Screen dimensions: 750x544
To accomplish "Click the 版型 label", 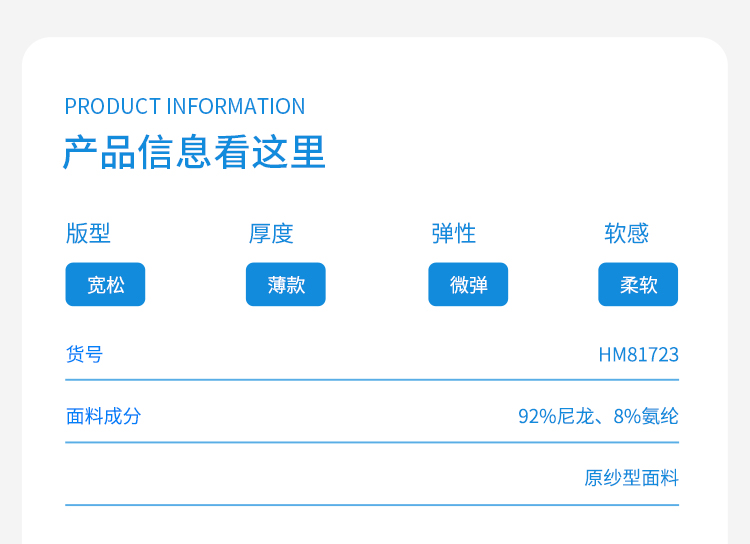I will 88,233.
